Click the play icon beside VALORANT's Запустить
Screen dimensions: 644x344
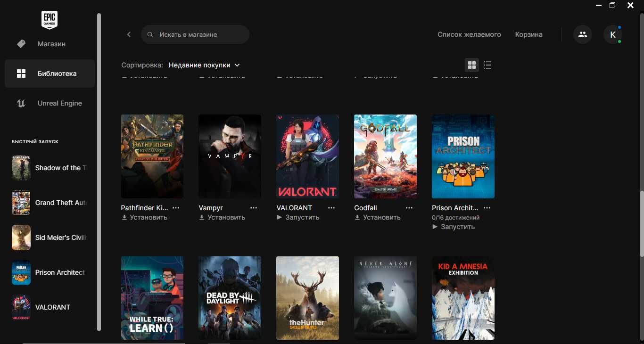[279, 217]
